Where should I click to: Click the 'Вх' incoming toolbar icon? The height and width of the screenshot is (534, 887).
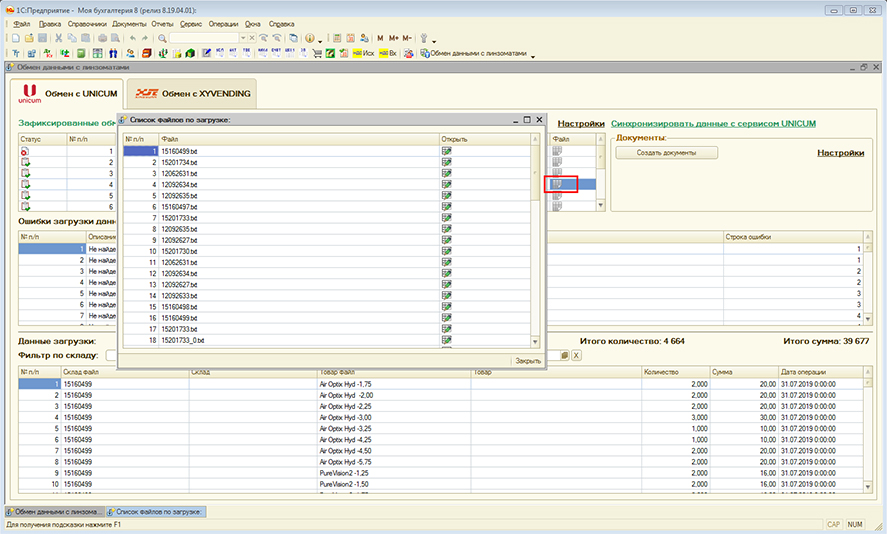pos(387,53)
